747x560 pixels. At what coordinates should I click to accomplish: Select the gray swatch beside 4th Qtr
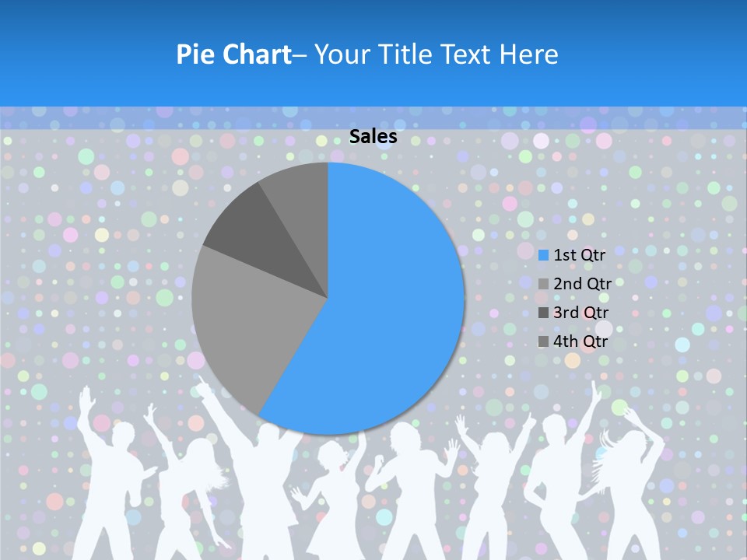[543, 342]
